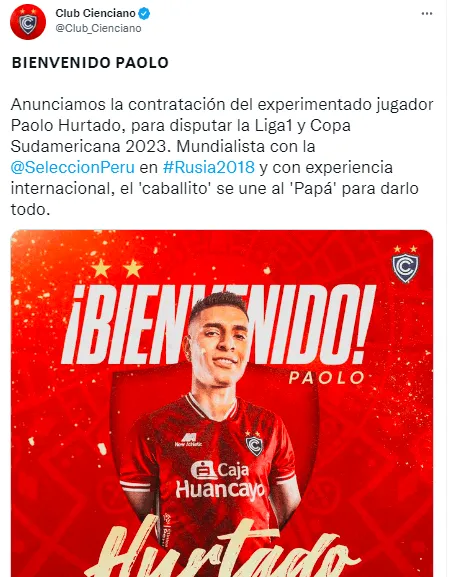Click the player's face in the image
This screenshot has height=577, width=451.
(x=218, y=346)
